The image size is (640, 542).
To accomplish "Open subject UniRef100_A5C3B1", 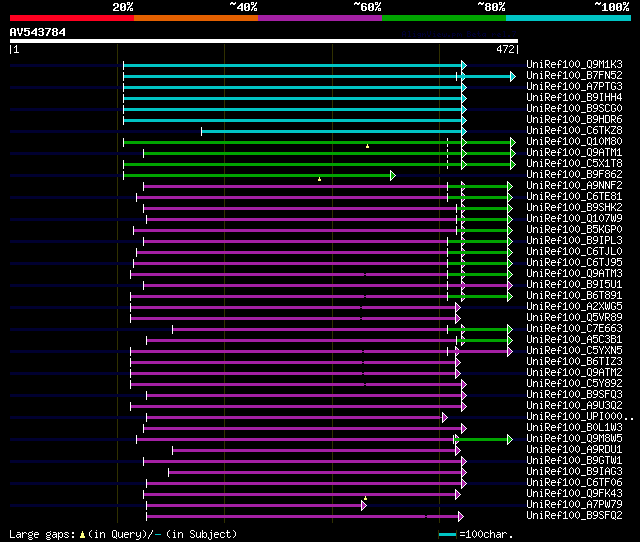I will 574,340.
